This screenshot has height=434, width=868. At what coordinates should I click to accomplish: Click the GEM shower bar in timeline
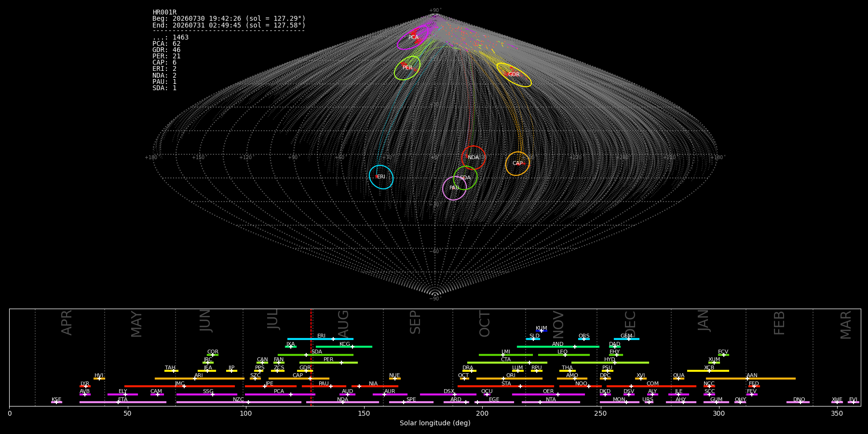[626, 339]
